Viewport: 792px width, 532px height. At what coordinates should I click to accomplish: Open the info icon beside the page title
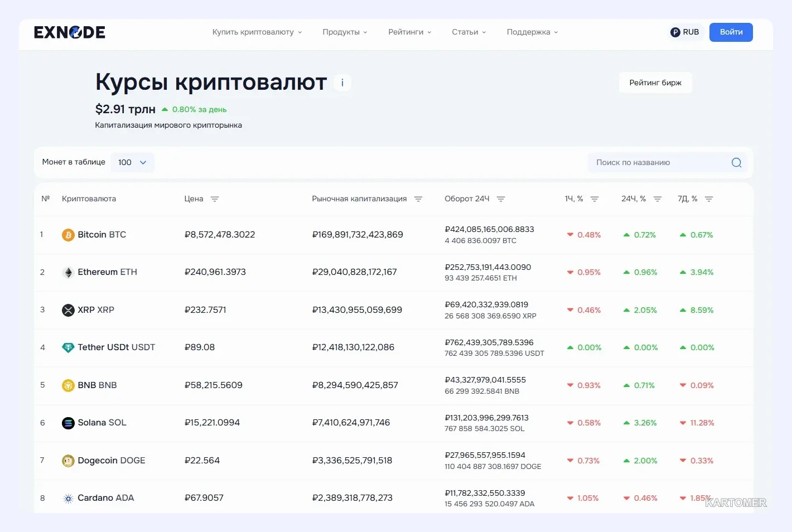click(342, 83)
